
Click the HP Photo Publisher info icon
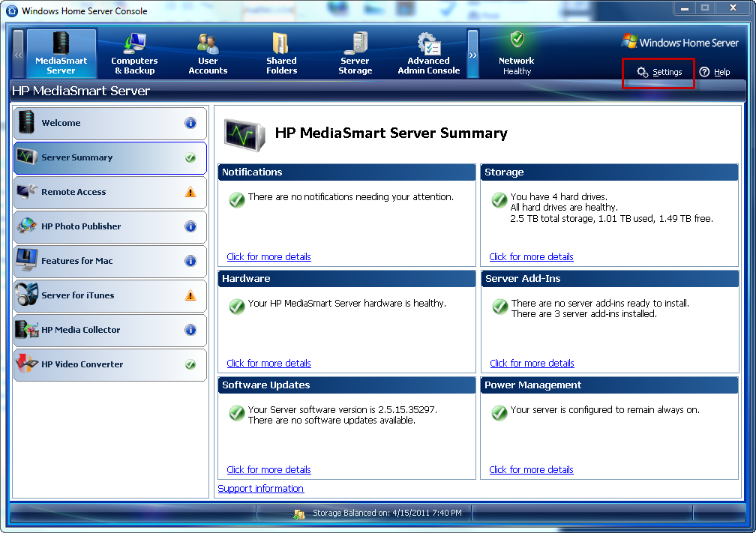[x=190, y=226]
